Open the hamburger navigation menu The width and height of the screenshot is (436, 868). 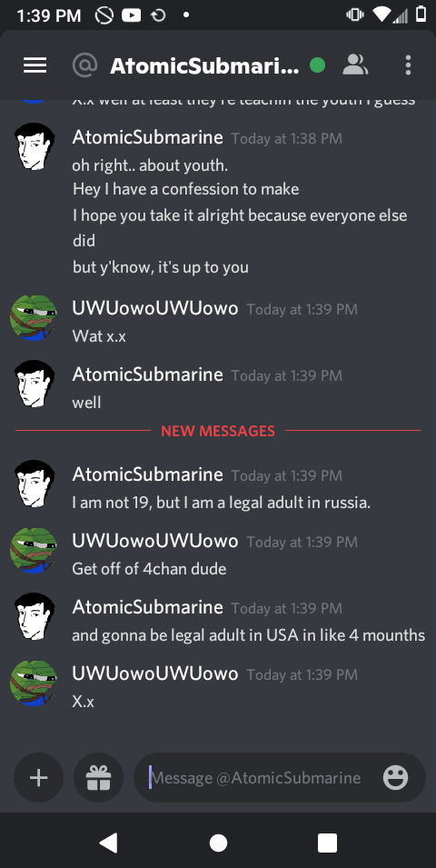pyautogui.click(x=35, y=65)
